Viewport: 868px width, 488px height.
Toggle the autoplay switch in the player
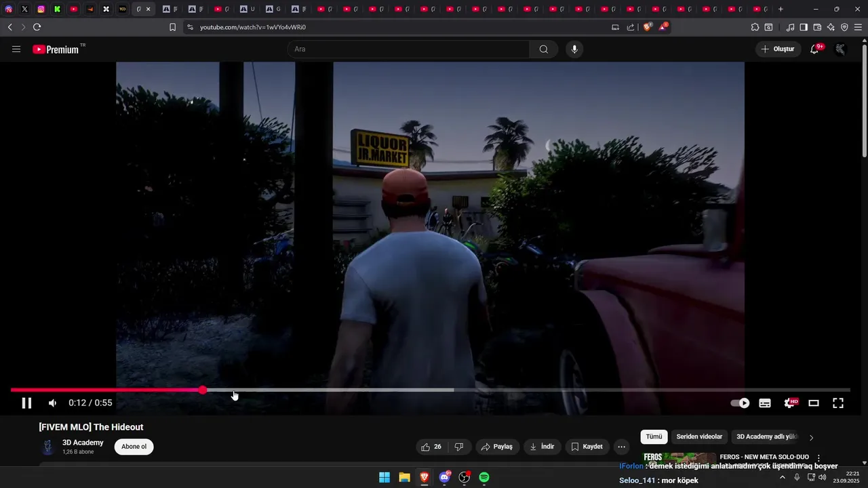tap(740, 403)
